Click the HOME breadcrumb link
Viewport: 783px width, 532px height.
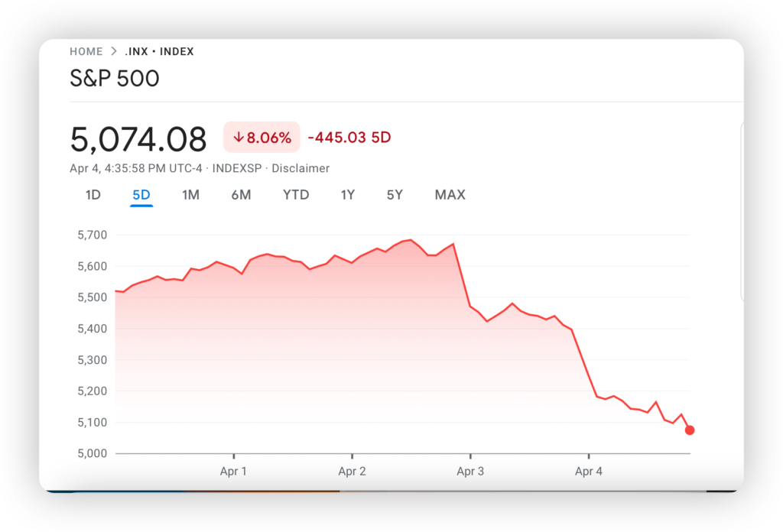(86, 52)
